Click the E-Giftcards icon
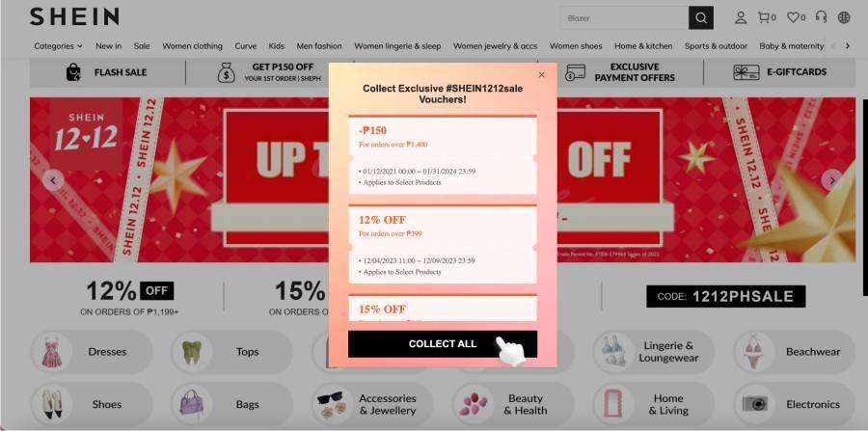 point(746,72)
